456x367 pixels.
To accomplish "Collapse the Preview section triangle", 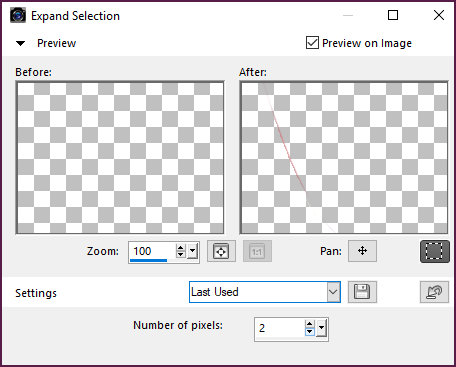I will [21, 43].
